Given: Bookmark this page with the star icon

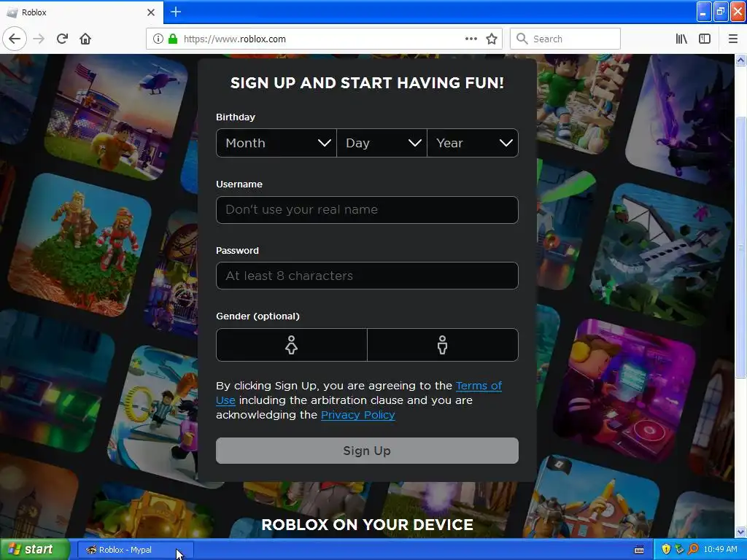Looking at the screenshot, I should [x=492, y=39].
